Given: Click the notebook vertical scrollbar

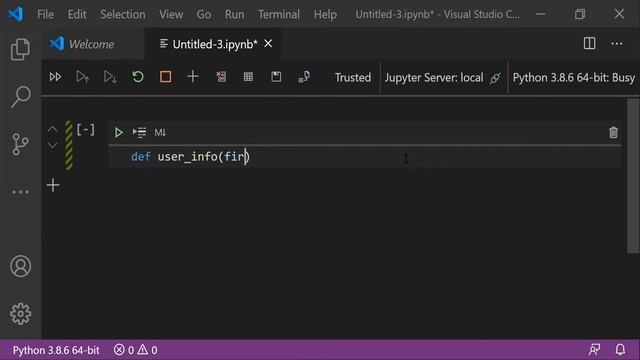Looking at the screenshot, I should click(x=633, y=176).
